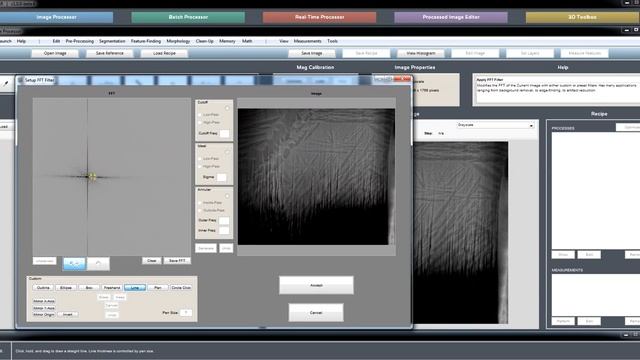
Task: Click the Save Image toolbar button
Action: pyautogui.click(x=312, y=53)
